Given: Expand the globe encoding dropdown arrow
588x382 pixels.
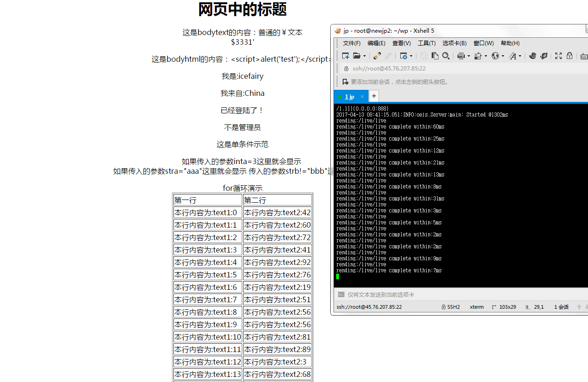Looking at the screenshot, I should point(503,56).
